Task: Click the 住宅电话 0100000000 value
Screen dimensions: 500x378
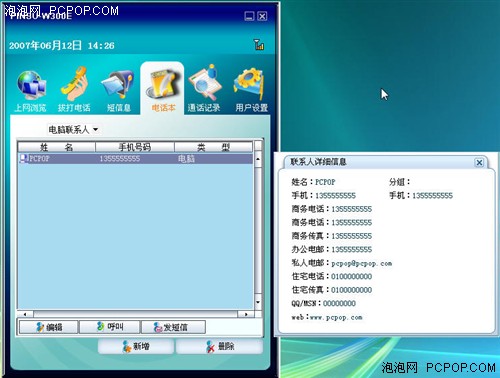Action: (x=352, y=276)
